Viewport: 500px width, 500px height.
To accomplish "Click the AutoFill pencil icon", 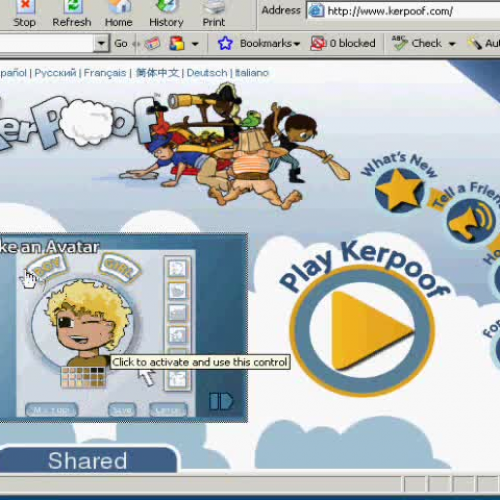I will tap(475, 43).
